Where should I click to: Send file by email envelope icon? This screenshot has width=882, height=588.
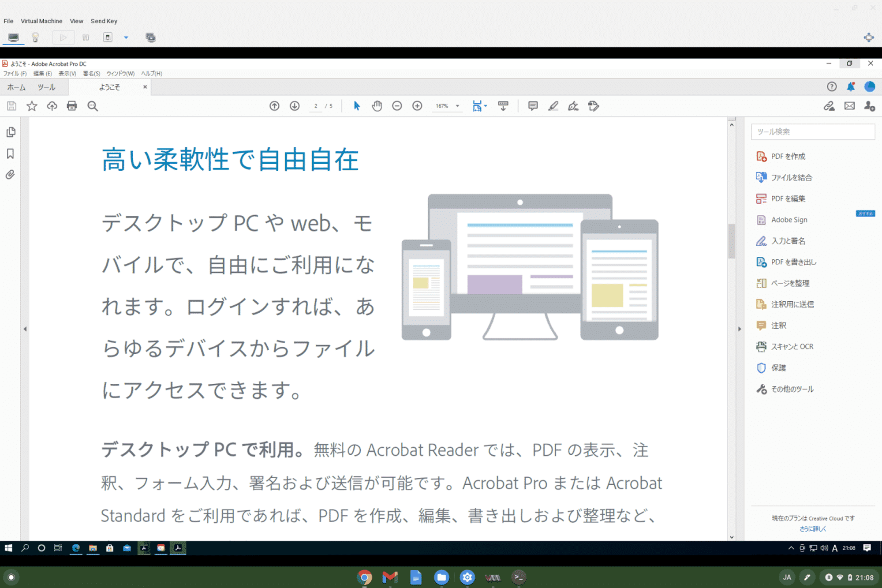point(849,106)
